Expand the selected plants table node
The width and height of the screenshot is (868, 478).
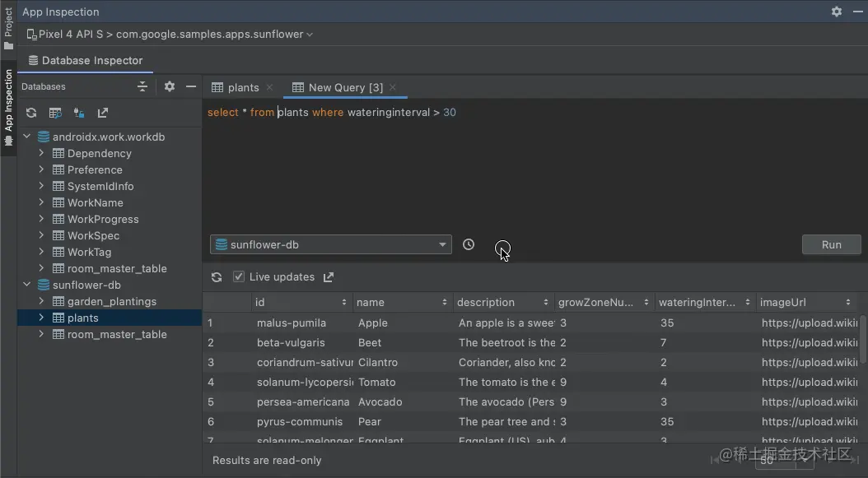[41, 318]
